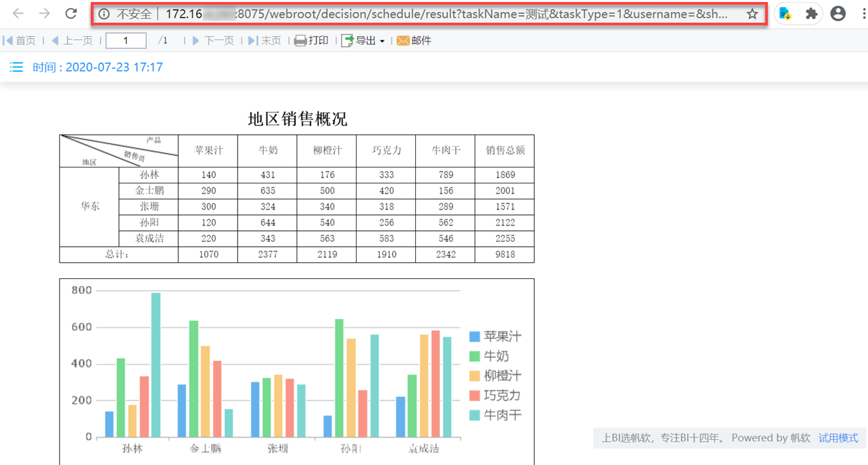The width and height of the screenshot is (868, 465).
Task: Click 苹果汁 total 1070
Action: click(208, 255)
